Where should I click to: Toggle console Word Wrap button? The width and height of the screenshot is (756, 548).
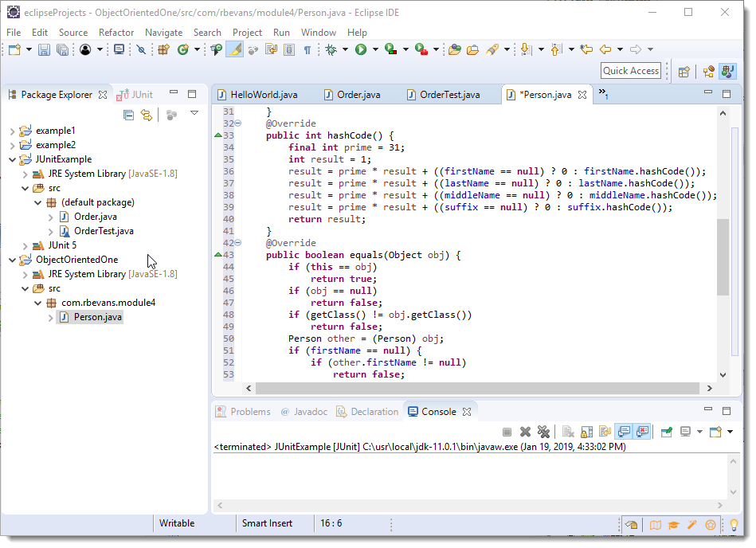point(605,432)
